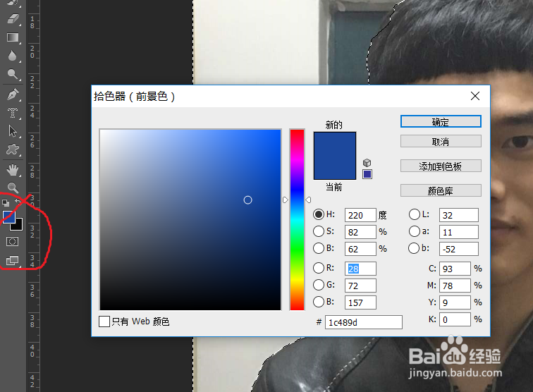Select the R red radio button
Image resolution: width=533 pixels, height=392 pixels.
pos(319,268)
